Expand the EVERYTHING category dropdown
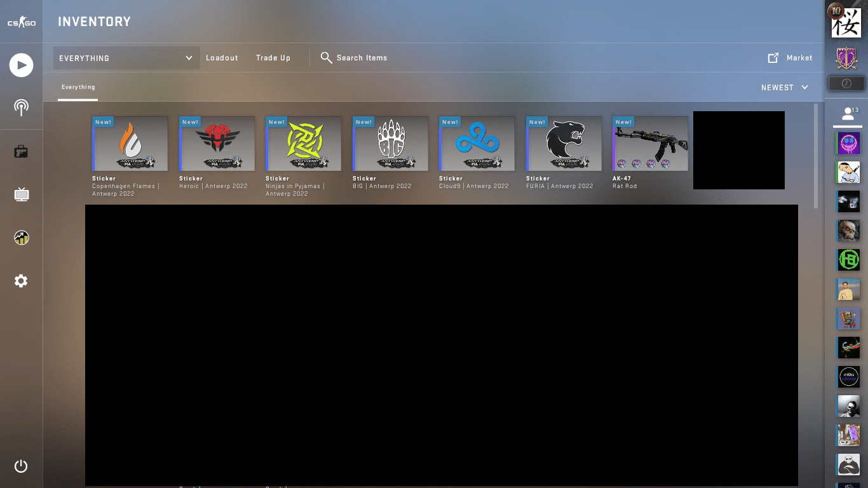Image resolution: width=868 pixels, height=488 pixels. [x=126, y=58]
